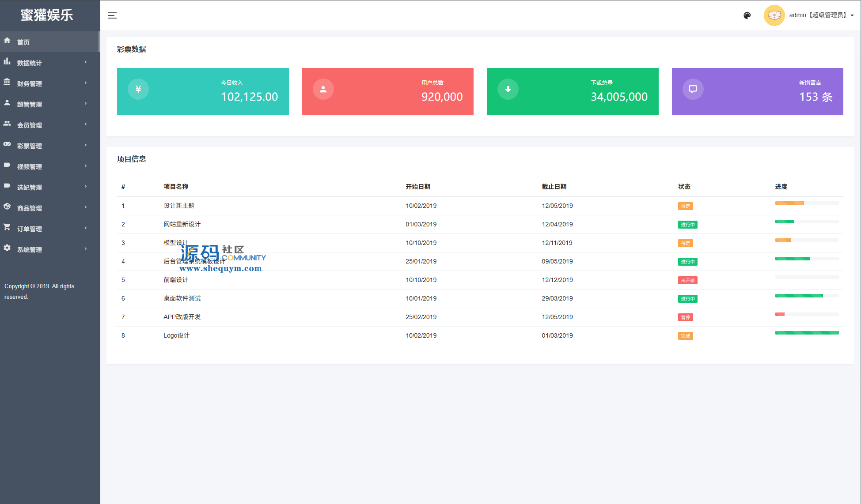Click the home icon beside 首页
Image resolution: width=861 pixels, height=504 pixels.
click(x=7, y=41)
